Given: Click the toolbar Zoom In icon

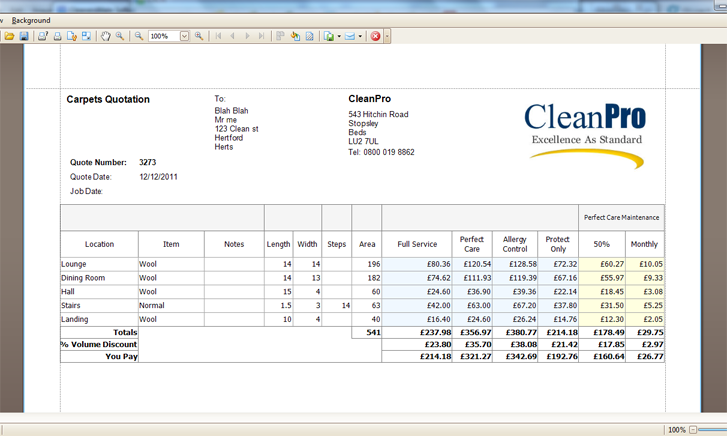Looking at the screenshot, I should click(199, 36).
